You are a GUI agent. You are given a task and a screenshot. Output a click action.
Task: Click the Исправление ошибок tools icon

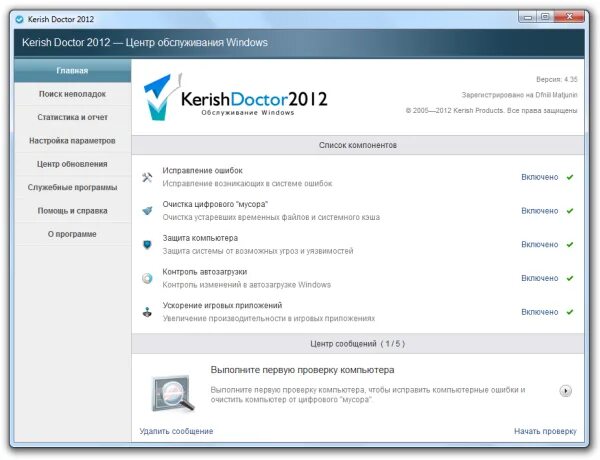coord(147,177)
